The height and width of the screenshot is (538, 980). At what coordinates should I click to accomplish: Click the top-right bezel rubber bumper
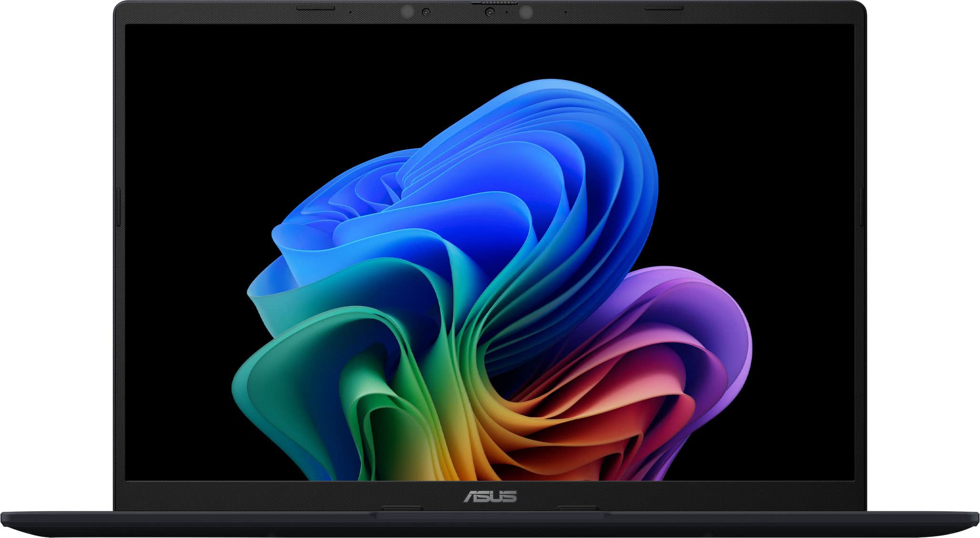click(664, 8)
